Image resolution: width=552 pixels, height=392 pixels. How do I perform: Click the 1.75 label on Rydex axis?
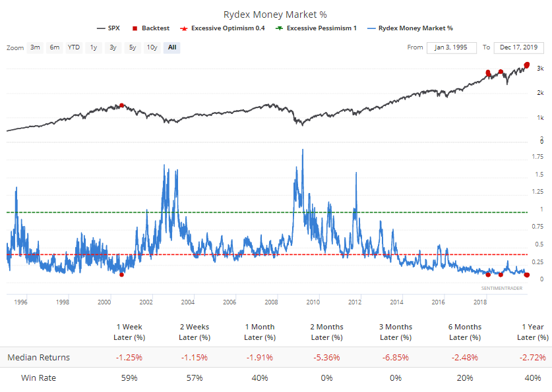(537, 157)
